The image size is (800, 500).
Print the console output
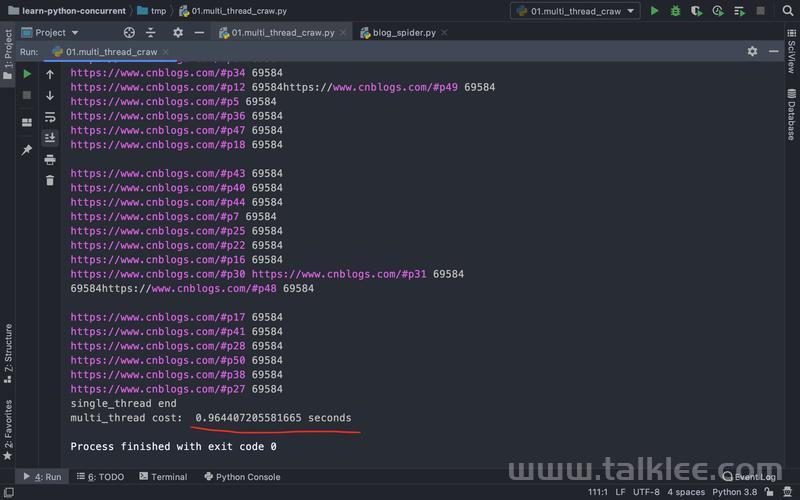click(x=50, y=160)
